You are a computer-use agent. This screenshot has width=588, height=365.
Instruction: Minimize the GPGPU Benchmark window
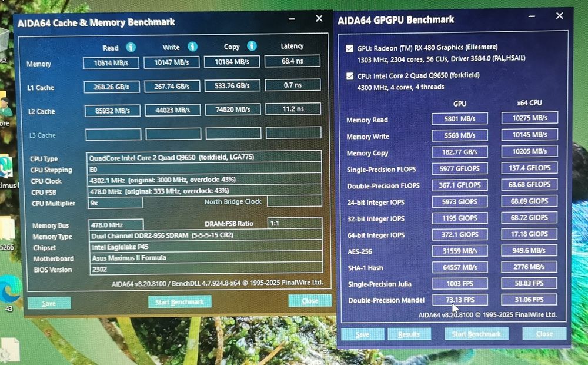click(532, 16)
